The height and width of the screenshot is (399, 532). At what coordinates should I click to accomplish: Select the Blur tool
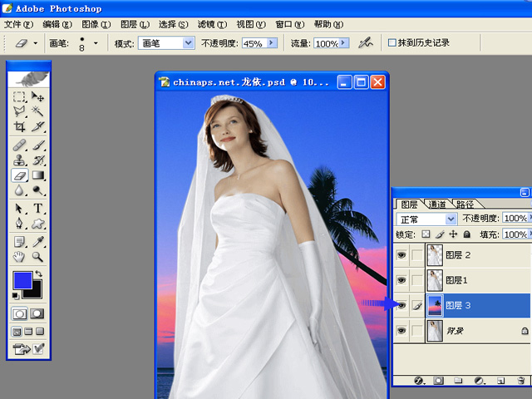(19, 190)
